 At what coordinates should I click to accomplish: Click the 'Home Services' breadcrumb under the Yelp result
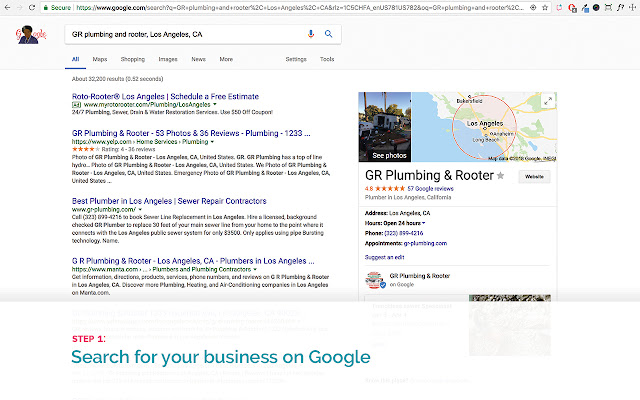coord(157,142)
